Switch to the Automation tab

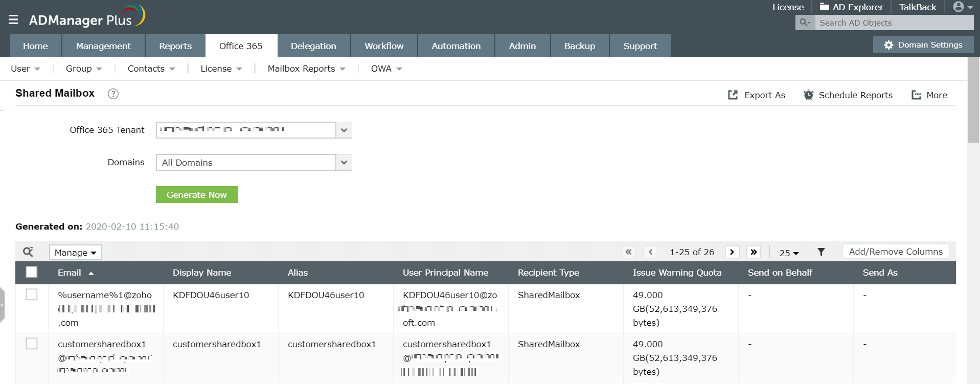456,46
